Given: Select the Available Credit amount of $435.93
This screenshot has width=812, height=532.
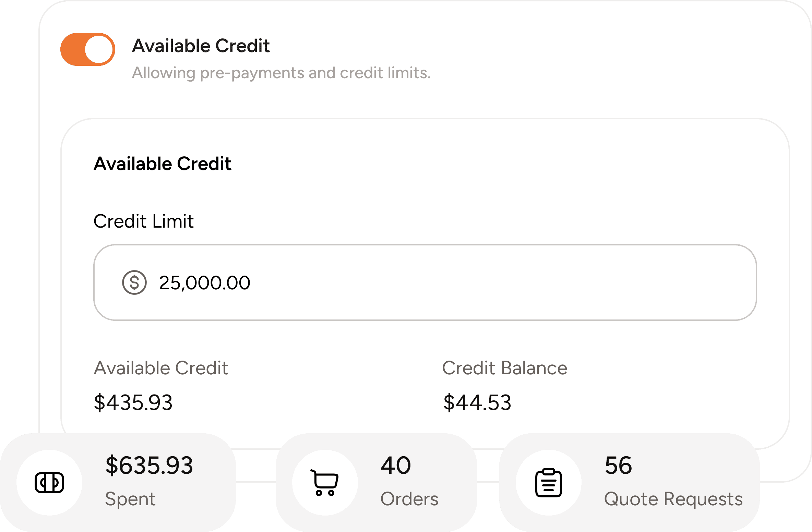Looking at the screenshot, I should click(x=133, y=403).
